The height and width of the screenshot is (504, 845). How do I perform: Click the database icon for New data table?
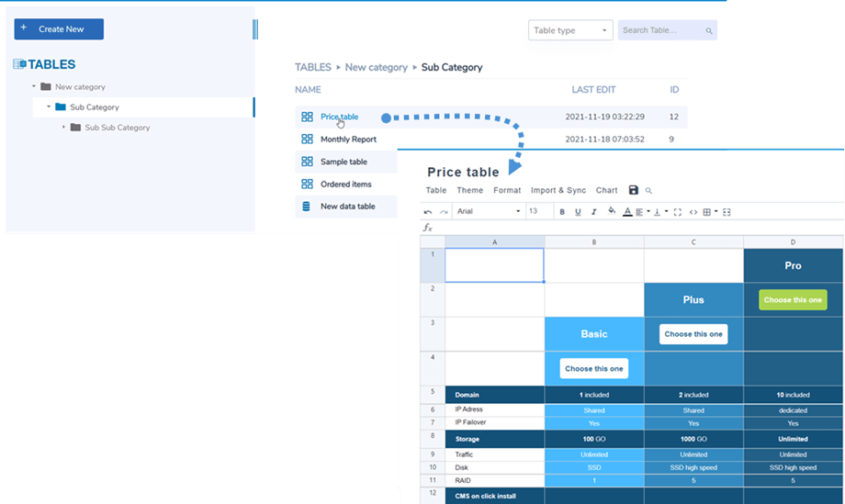(307, 207)
